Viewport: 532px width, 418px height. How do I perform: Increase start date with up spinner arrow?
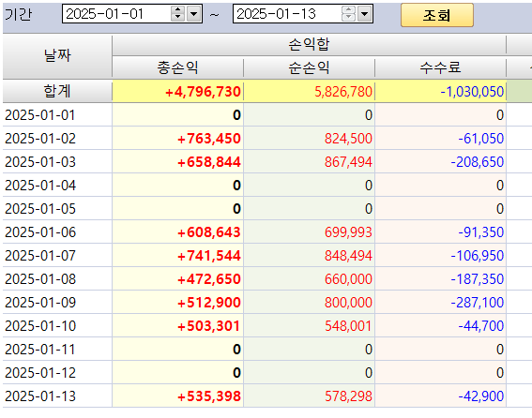[x=177, y=9]
